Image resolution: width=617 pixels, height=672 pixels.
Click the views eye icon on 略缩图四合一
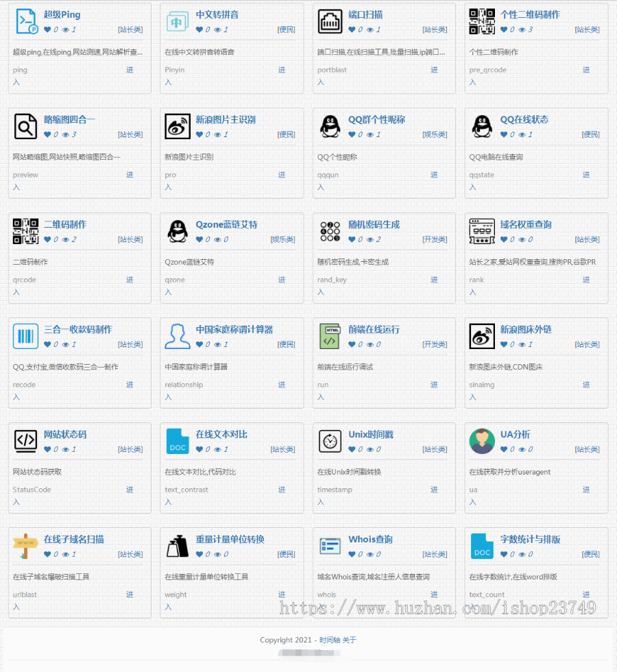(x=66, y=134)
